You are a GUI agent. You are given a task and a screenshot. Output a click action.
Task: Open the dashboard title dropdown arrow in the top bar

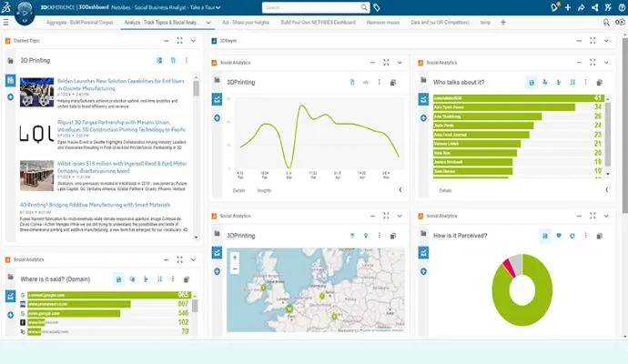pos(218,7)
